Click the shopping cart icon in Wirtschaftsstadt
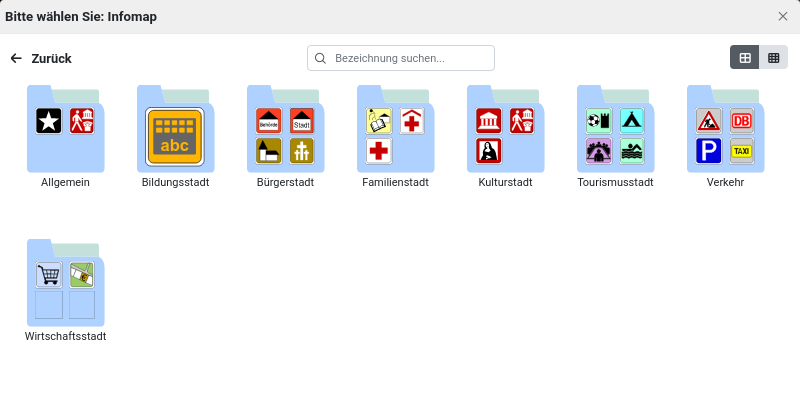This screenshot has height=401, width=800. (49, 275)
